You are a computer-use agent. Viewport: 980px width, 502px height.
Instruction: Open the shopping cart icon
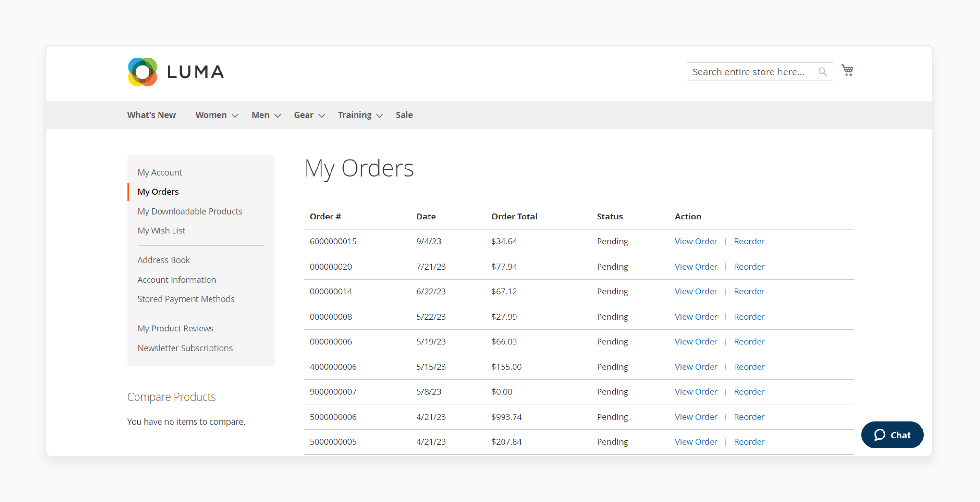[847, 70]
